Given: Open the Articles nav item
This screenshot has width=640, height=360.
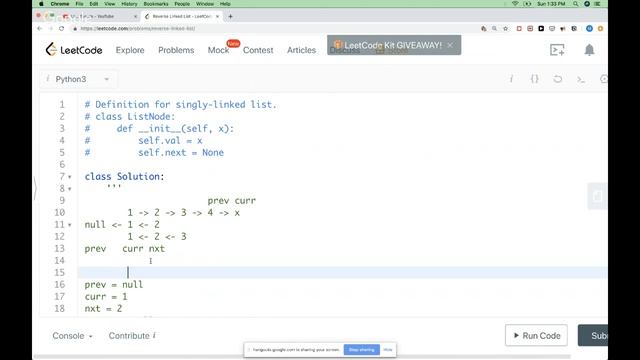Looking at the screenshot, I should (x=301, y=50).
